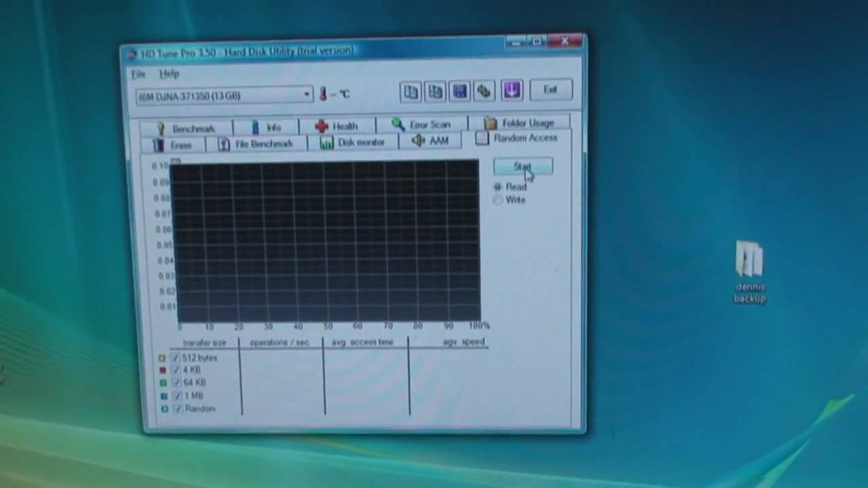Toggle the 64 KB checkbox
This screenshot has width=868, height=488.
point(176,383)
